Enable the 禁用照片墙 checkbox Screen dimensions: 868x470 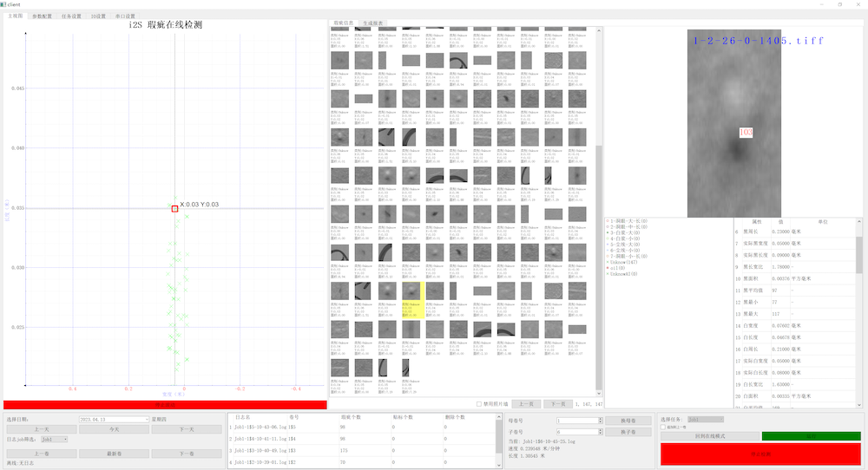point(479,404)
